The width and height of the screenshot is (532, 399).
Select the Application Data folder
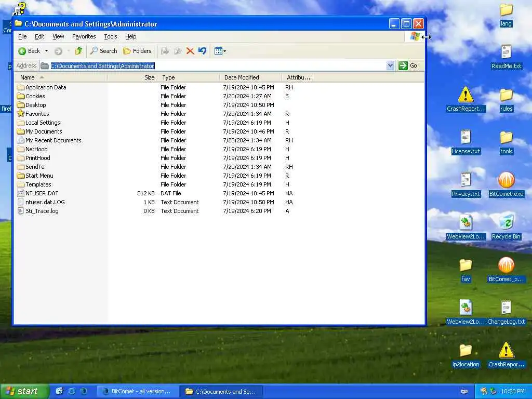42,87
